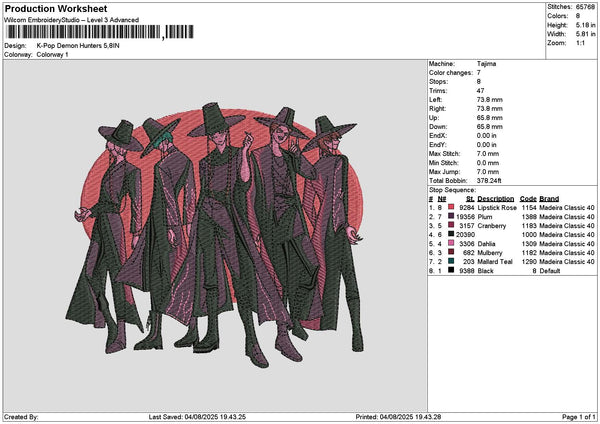Click the 'St.' column header
This screenshot has width=600, height=424.
pyautogui.click(x=470, y=199)
